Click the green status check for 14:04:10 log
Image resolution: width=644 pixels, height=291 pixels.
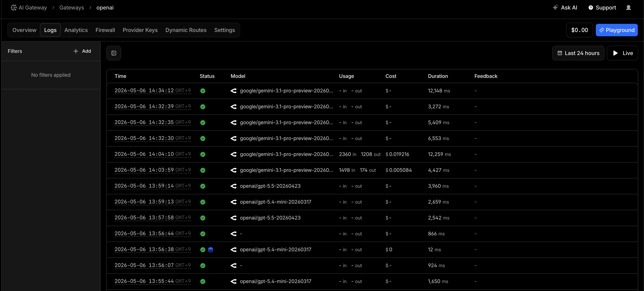click(x=203, y=154)
